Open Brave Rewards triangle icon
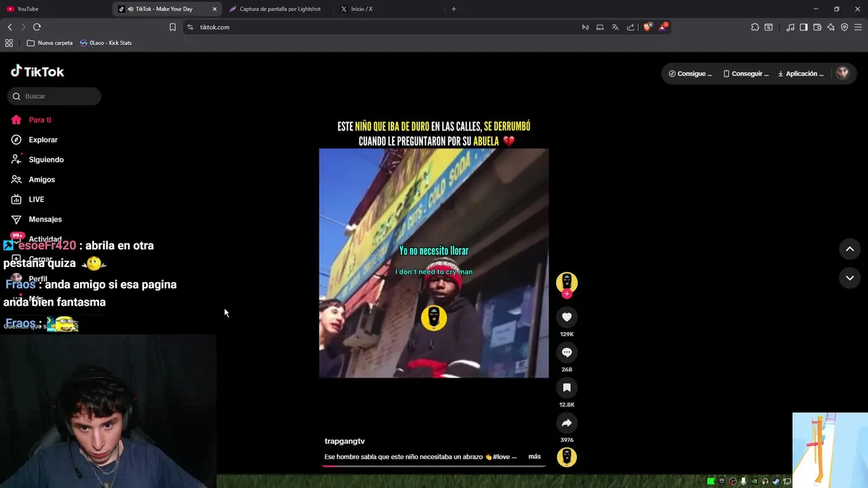This screenshot has width=868, height=488. (663, 27)
